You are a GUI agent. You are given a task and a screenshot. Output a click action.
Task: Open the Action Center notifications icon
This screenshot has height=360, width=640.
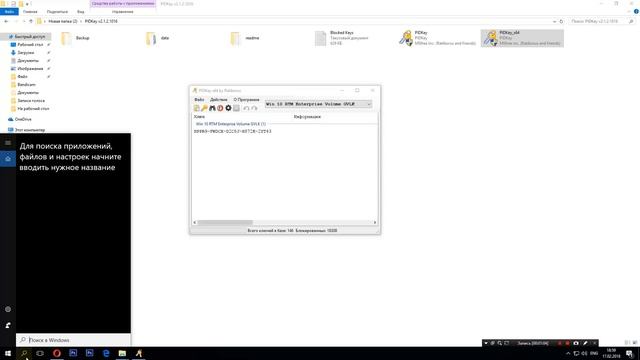(629, 353)
